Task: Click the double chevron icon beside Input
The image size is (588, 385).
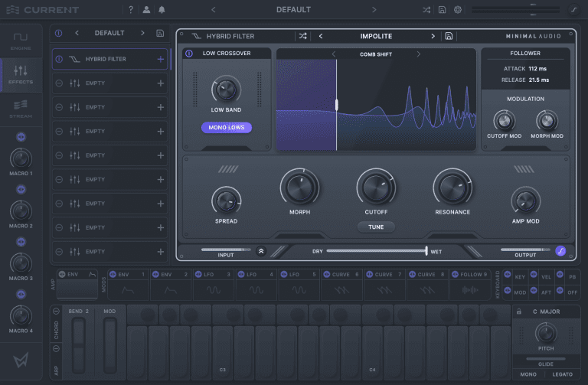Action: (x=261, y=251)
